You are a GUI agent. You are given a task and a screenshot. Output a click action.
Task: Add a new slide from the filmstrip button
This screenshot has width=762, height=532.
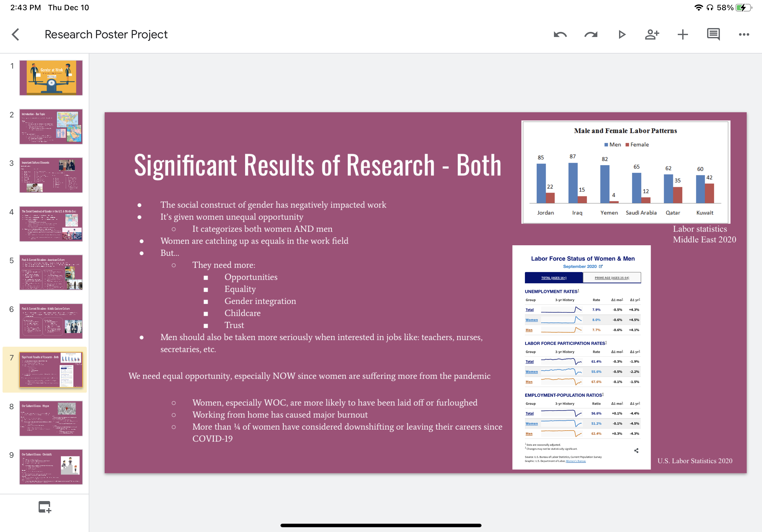[x=45, y=507]
